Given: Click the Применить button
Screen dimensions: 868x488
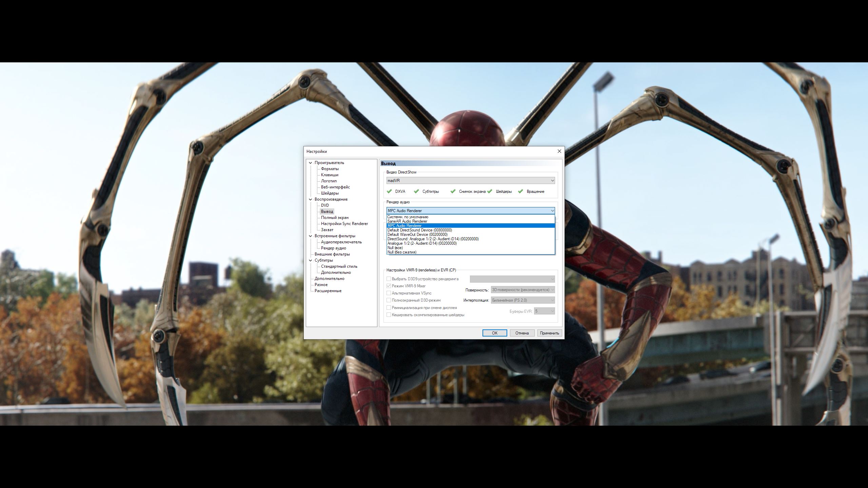Looking at the screenshot, I should (x=549, y=333).
